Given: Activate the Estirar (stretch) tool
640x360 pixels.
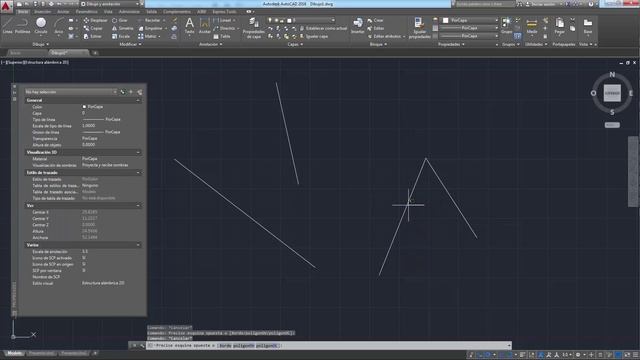Looking at the screenshot, I should coord(92,36).
